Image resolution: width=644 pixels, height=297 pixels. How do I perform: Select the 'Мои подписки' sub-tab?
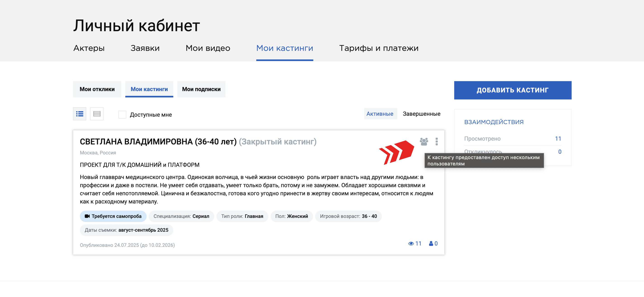[x=201, y=89]
